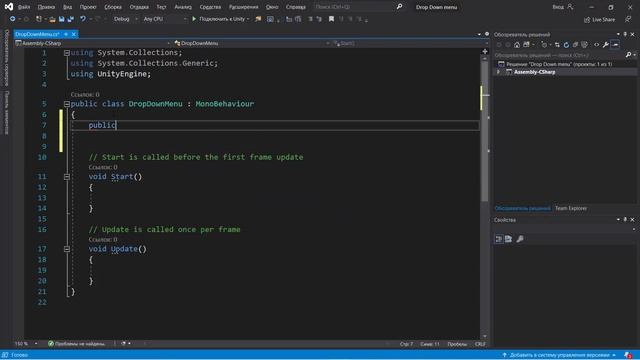Pin the DropDownMenu.cs tab
Viewport: 640px width, 360px height.
pos(66,34)
